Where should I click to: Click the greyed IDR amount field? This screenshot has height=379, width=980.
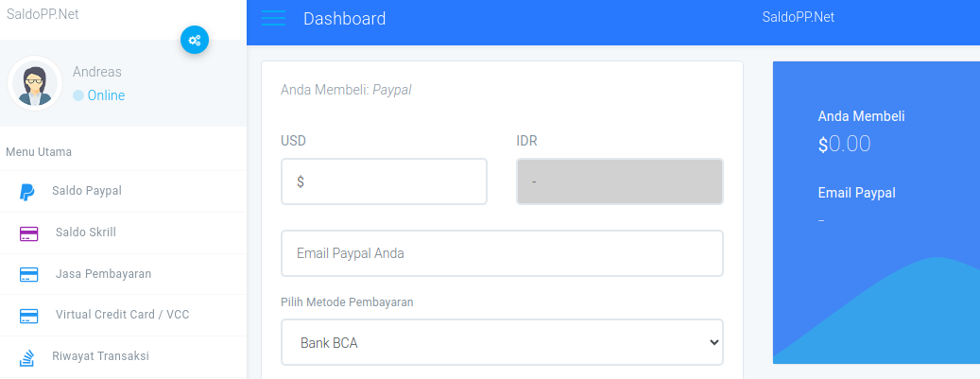point(619,181)
